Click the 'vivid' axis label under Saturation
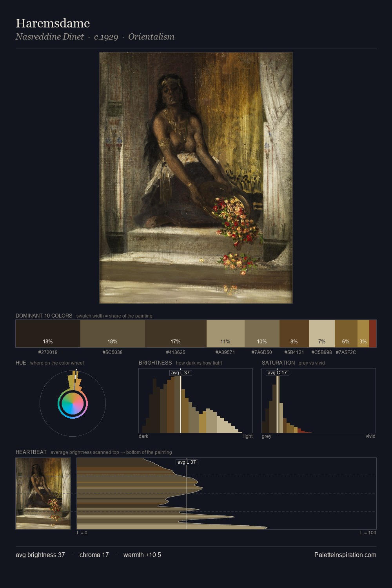The width and height of the screenshot is (392, 588). click(370, 436)
